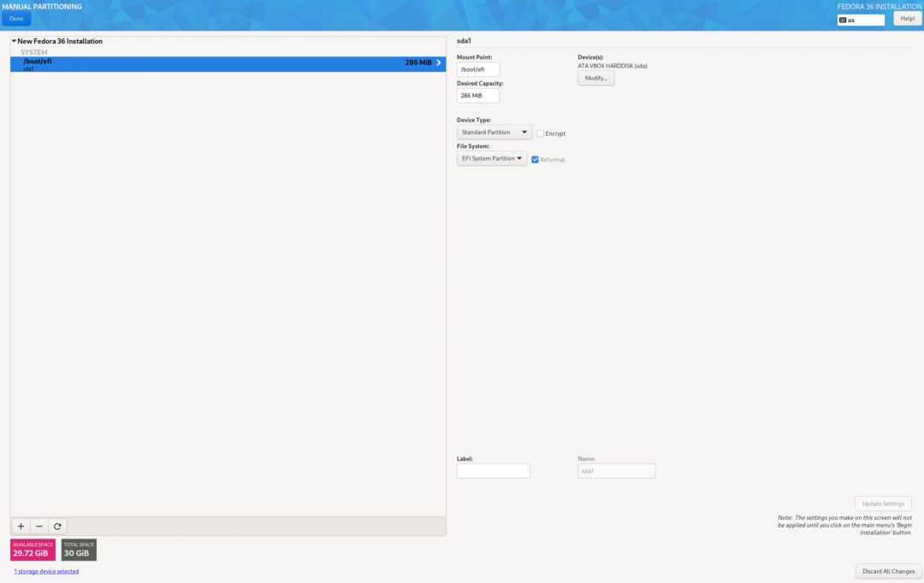This screenshot has height=583, width=924.
Task: Collapse the New Fedora 36 Installation section
Action: 14,41
